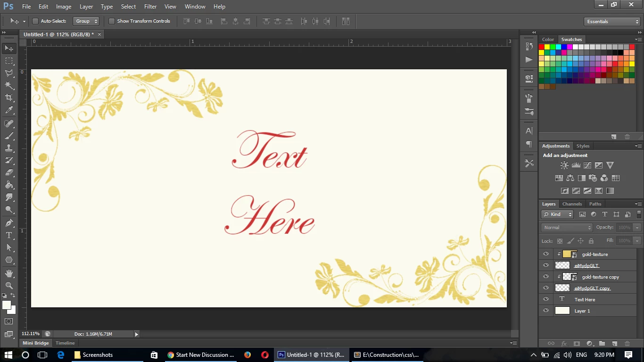Select the Eraser tool

click(9, 173)
